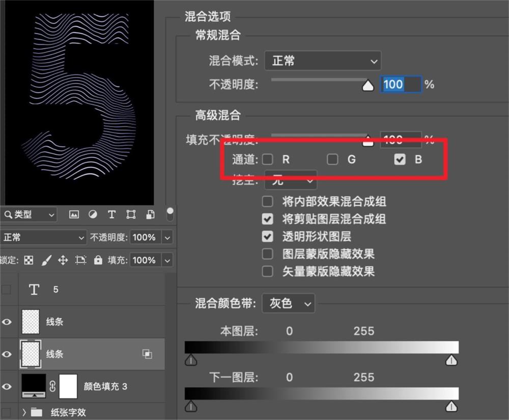Enable the G channel checkbox
509x420 pixels.
(332, 159)
